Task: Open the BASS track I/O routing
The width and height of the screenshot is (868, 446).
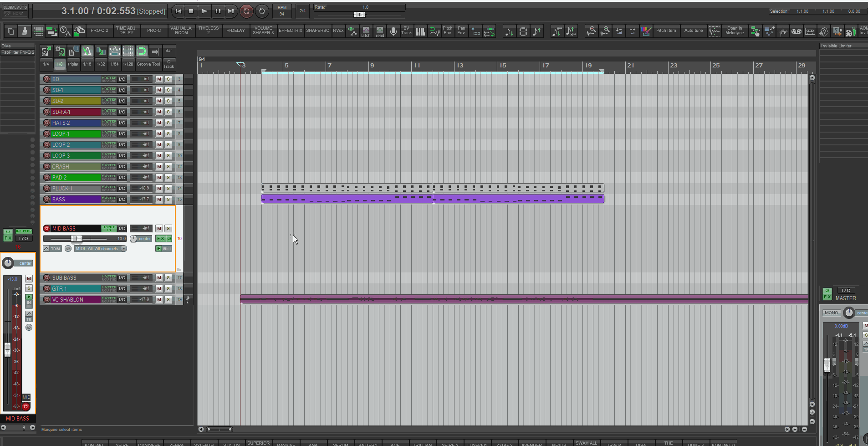Action: point(122,200)
